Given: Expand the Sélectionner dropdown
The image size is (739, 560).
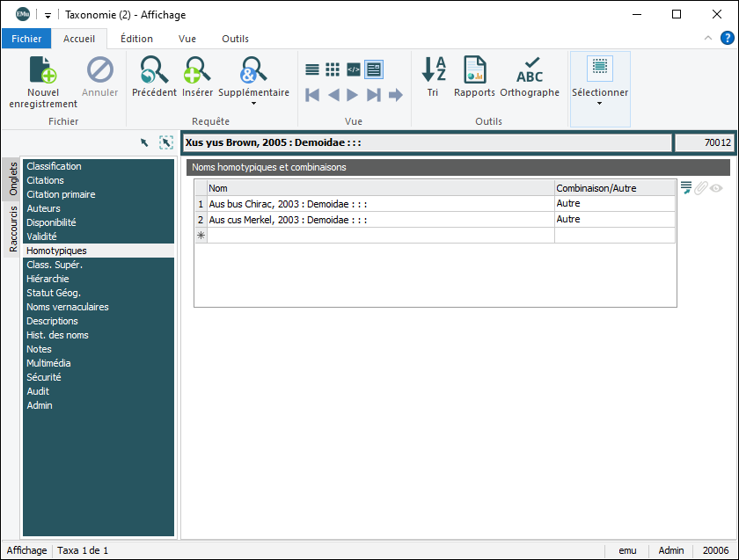Looking at the screenshot, I should pos(600,103).
